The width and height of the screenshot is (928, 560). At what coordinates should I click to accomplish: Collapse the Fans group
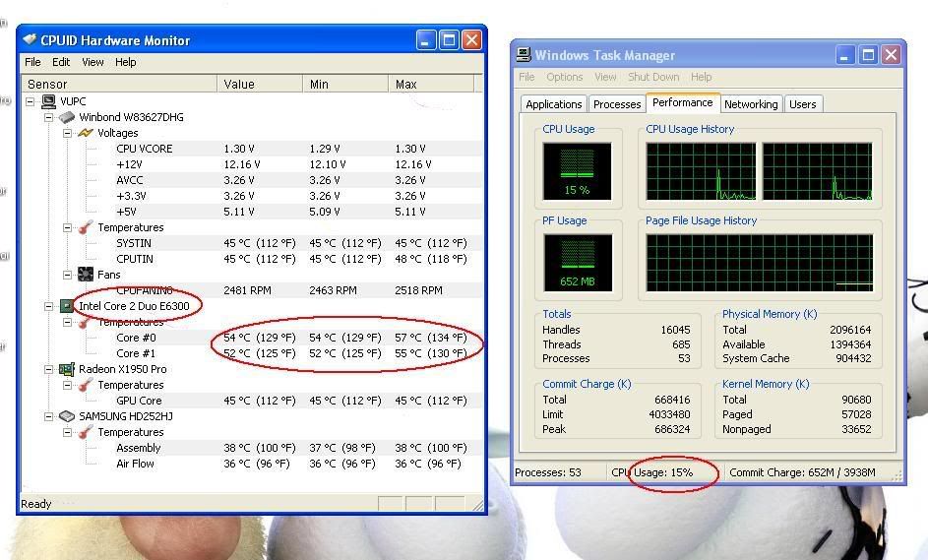click(x=68, y=275)
